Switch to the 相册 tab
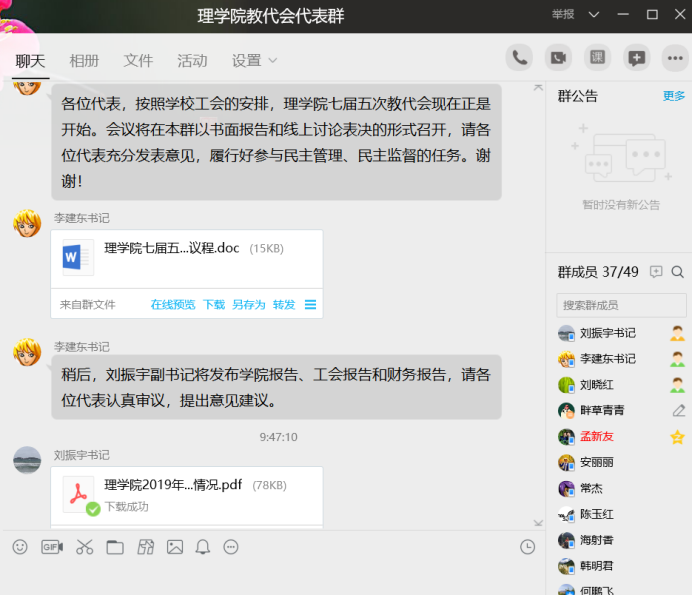692x595 pixels. pos(84,61)
